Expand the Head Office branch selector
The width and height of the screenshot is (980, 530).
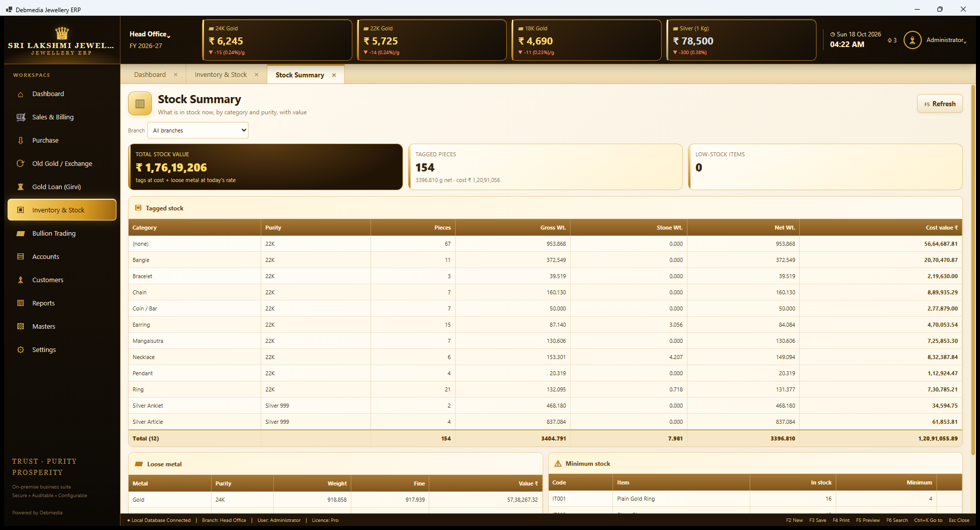150,34
